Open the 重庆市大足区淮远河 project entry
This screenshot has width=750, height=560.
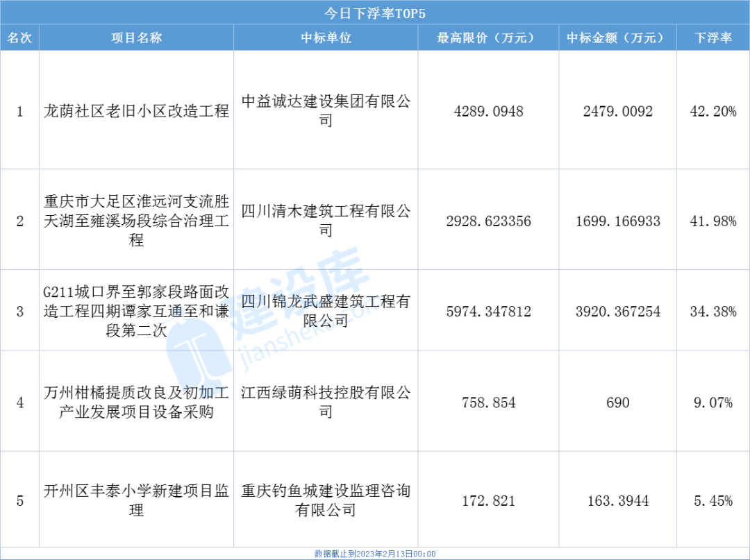coord(137,221)
